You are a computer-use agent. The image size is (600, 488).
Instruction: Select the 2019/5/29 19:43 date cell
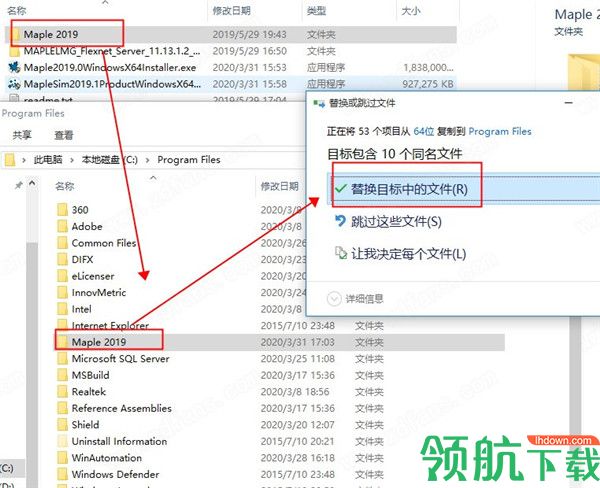249,34
